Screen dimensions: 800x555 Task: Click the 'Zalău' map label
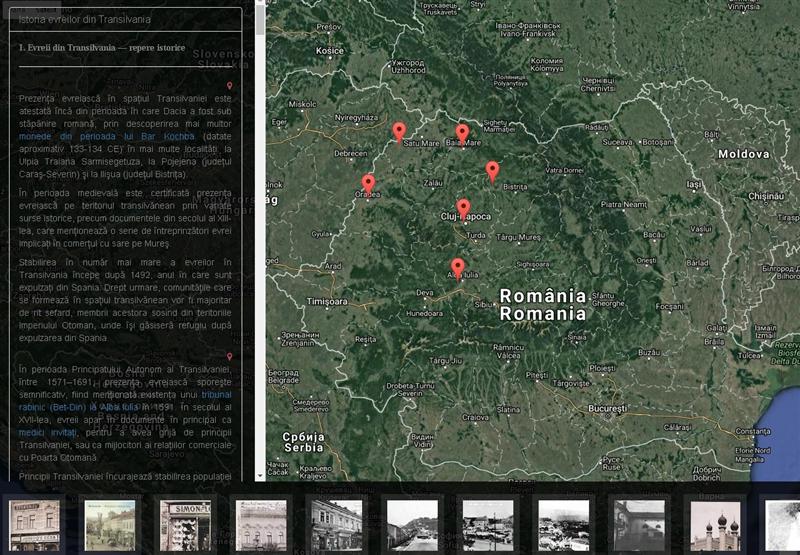tap(433, 183)
